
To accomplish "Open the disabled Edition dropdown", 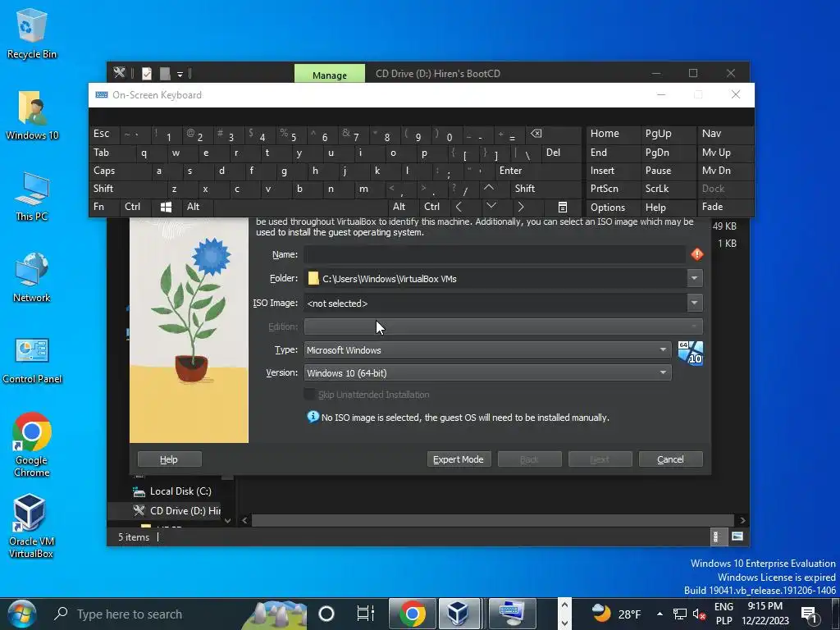I will click(x=503, y=326).
